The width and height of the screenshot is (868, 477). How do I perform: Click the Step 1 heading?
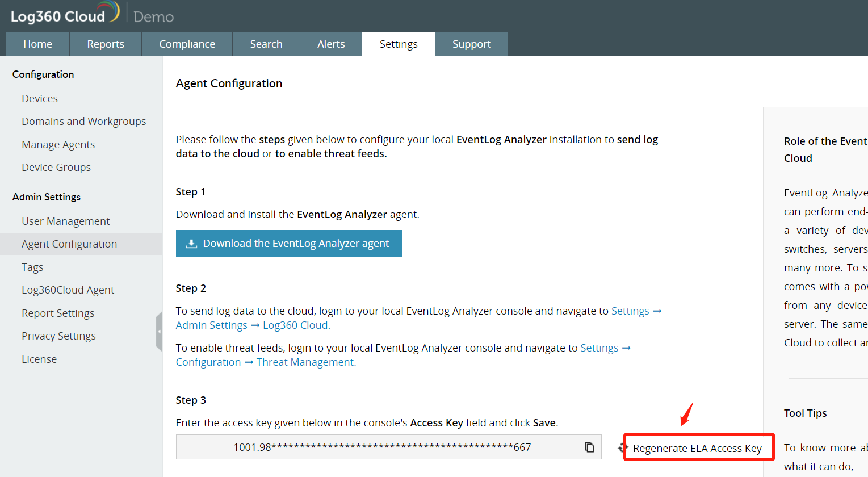tap(191, 191)
